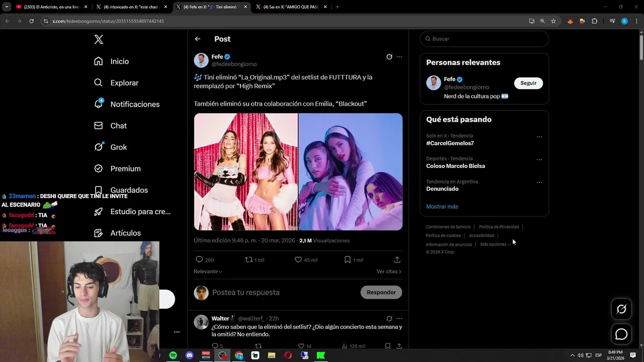Click the Grok icon on Walter's reply
Image resolution: width=644 pixels, height=362 pixels.
point(389,319)
